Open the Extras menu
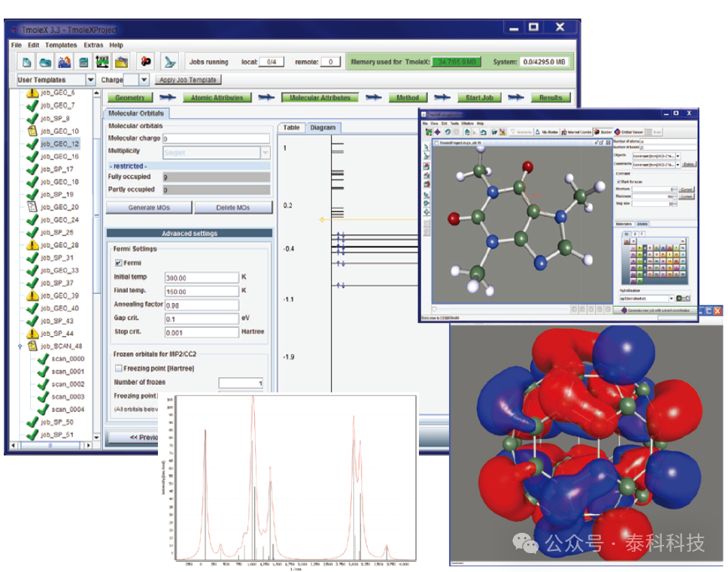The width and height of the screenshot is (728, 572). tap(93, 45)
